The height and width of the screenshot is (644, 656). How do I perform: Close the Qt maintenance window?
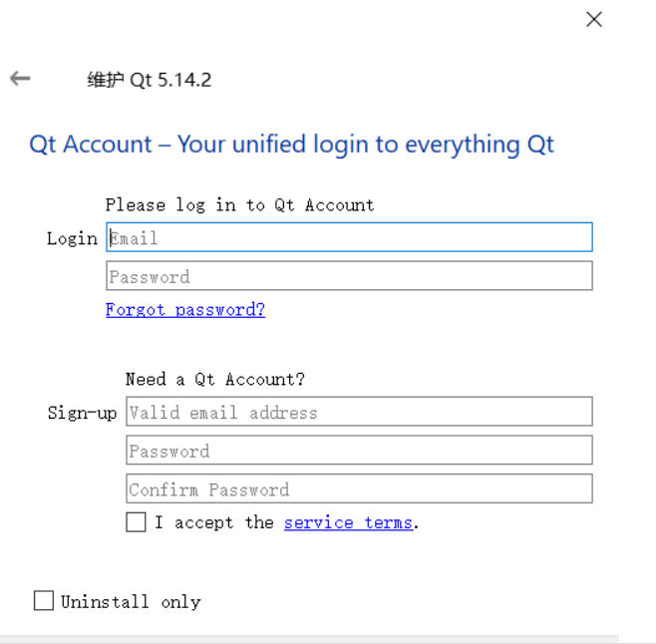tap(594, 19)
